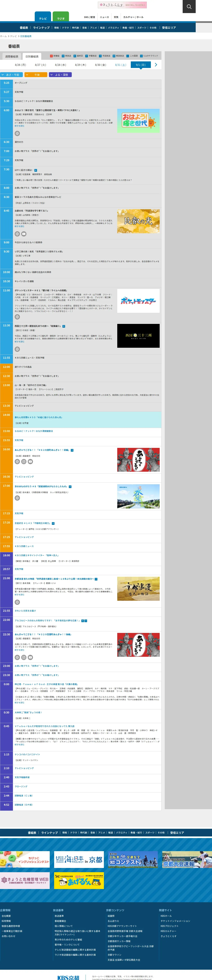Open ラインナップ in the top navigation bar
Viewport: 212px width, 980px height.
coord(41,28)
